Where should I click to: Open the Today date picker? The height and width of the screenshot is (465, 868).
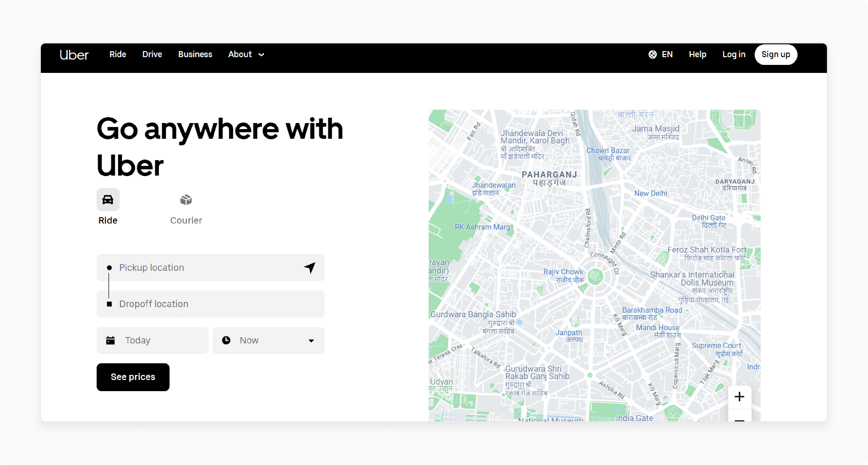pyautogui.click(x=153, y=340)
